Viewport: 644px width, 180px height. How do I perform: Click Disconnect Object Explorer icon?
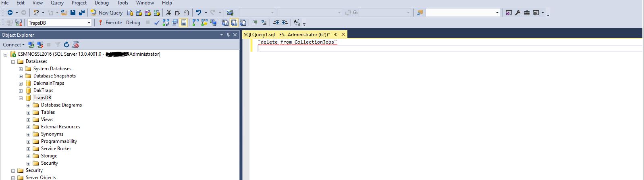click(40, 44)
